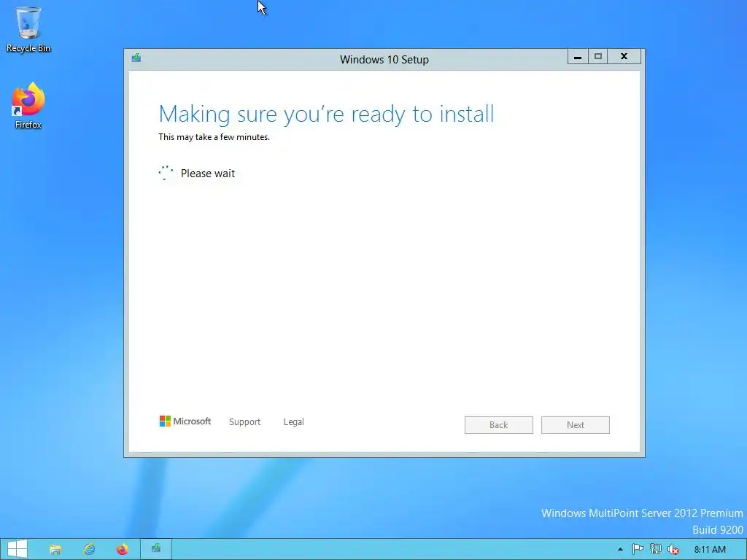747x560 pixels.
Task: Minimize the Windows 10 Setup window
Action: tap(578, 57)
